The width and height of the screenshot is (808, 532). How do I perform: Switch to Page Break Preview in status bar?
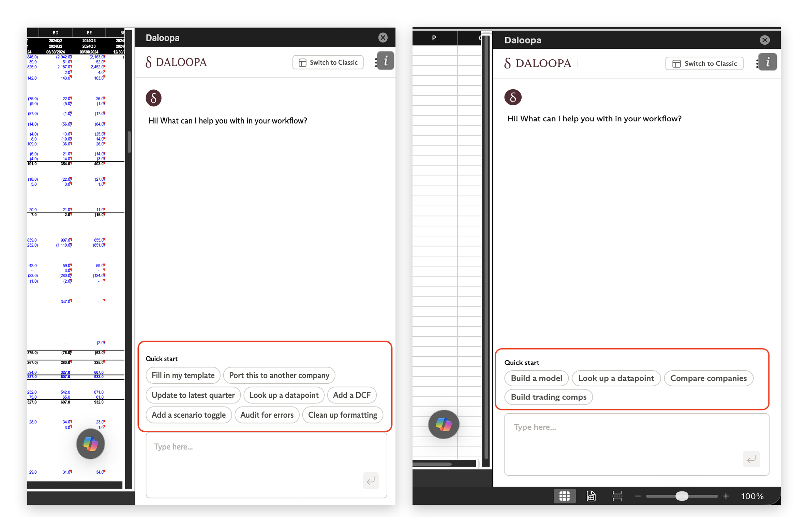pyautogui.click(x=617, y=496)
